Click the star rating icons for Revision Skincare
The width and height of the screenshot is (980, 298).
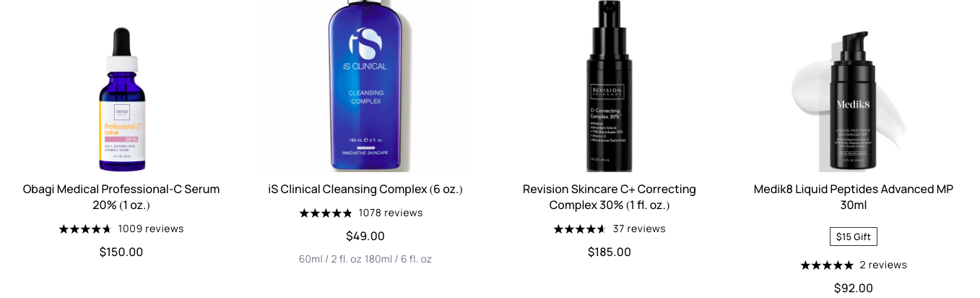coord(580,229)
